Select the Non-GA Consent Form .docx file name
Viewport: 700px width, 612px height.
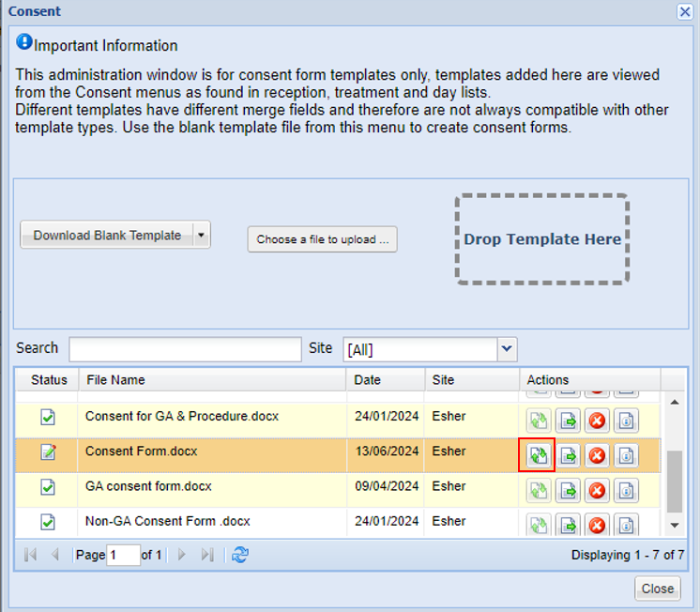coord(167,521)
